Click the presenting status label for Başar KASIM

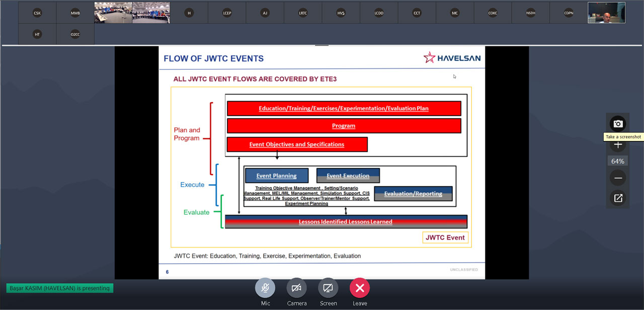(60, 288)
